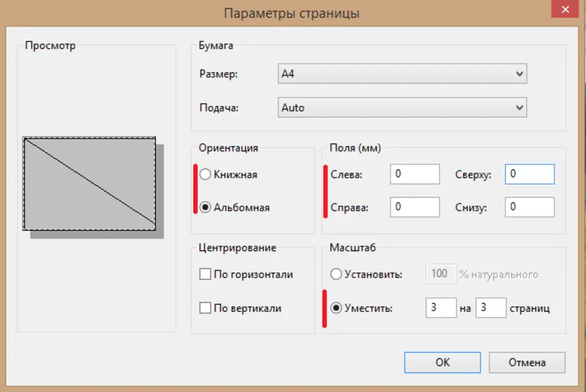Click the second Уместить pages-tall field
586x392 pixels.
491,308
